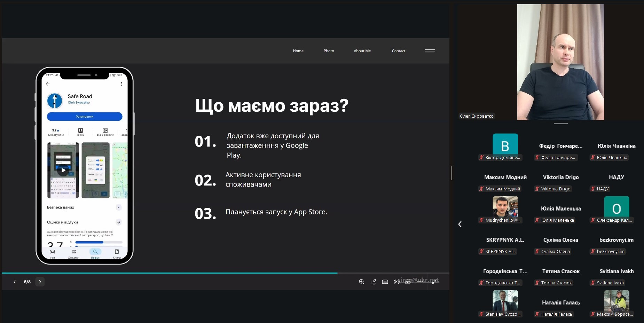Open the keyboard shortcuts icon
This screenshot has width=644, height=323.
click(x=385, y=282)
